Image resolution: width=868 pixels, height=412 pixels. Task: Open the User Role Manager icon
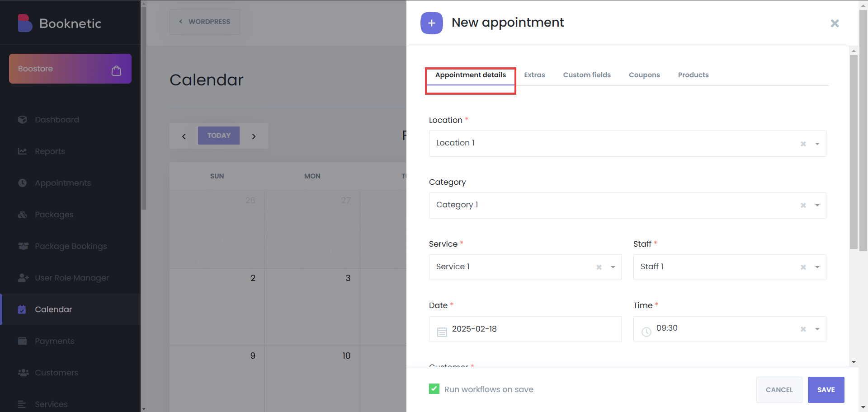pos(23,278)
